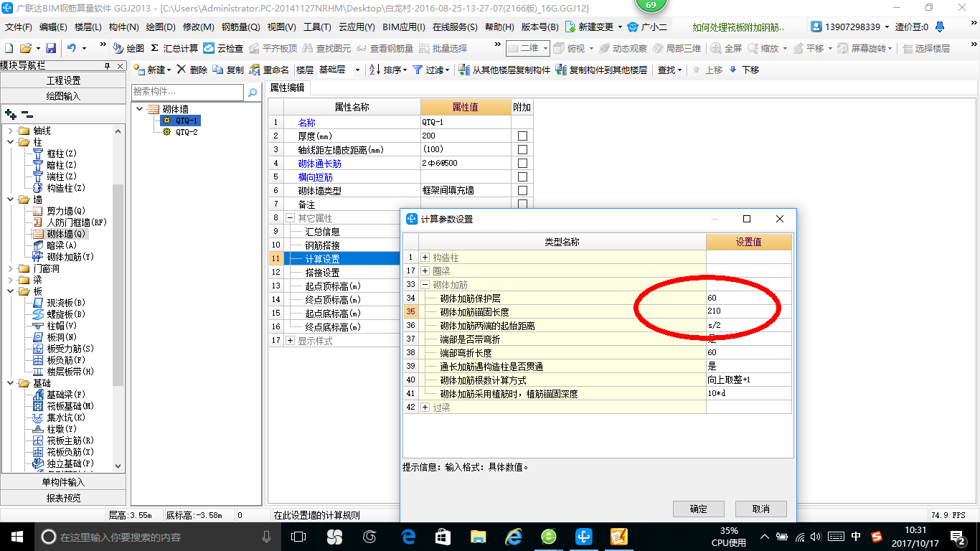The height and width of the screenshot is (551, 980).
Task: Select QTQ-2 component in list
Action: click(x=181, y=132)
